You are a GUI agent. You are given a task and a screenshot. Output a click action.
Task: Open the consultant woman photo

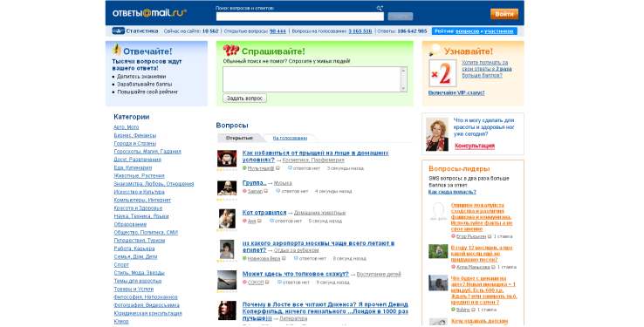437,134
